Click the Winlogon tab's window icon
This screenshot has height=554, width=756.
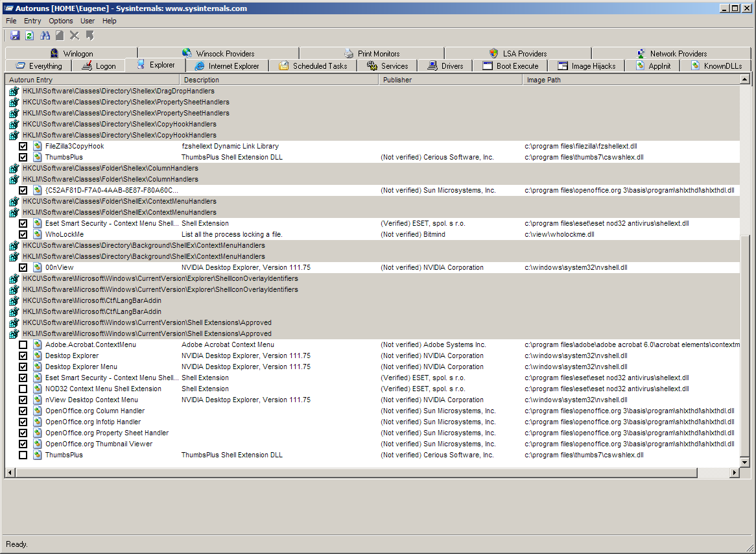pyautogui.click(x=54, y=53)
